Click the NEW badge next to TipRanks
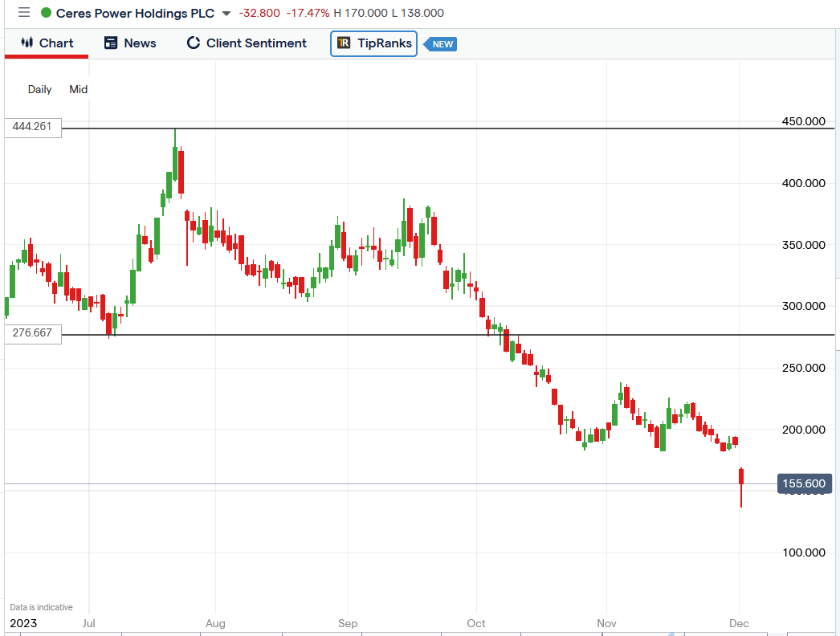This screenshot has width=840, height=636. point(440,44)
